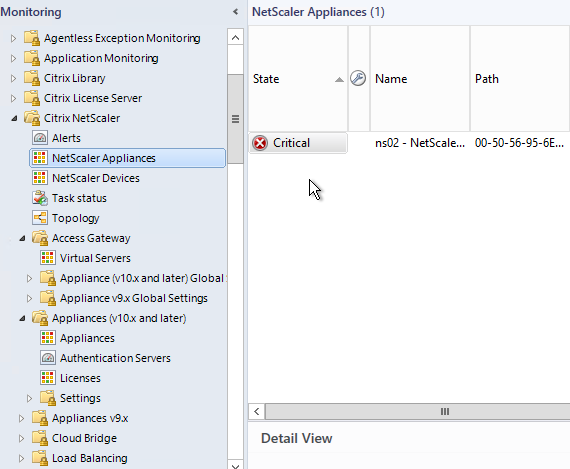Click the Cloud Bridge folder icon
This screenshot has width=570, height=469.
[x=40, y=438]
